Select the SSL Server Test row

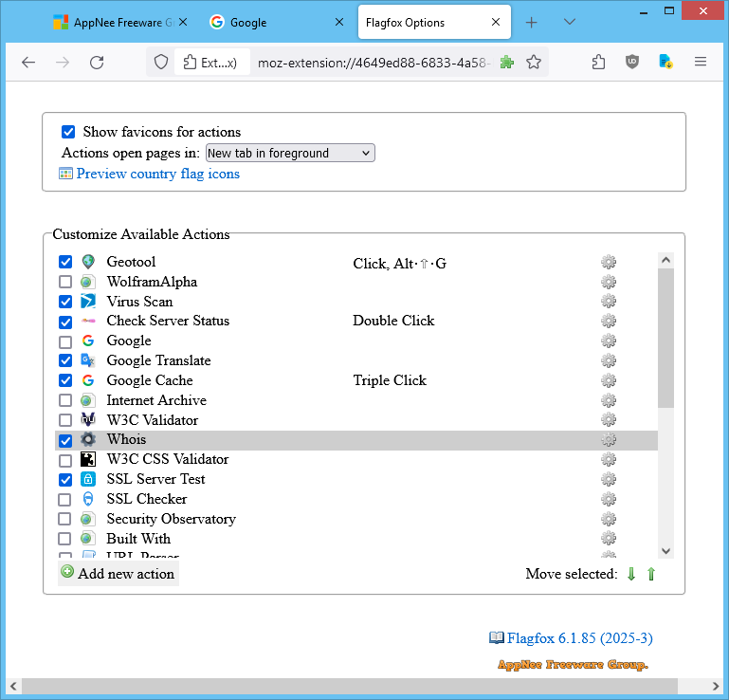(356, 479)
